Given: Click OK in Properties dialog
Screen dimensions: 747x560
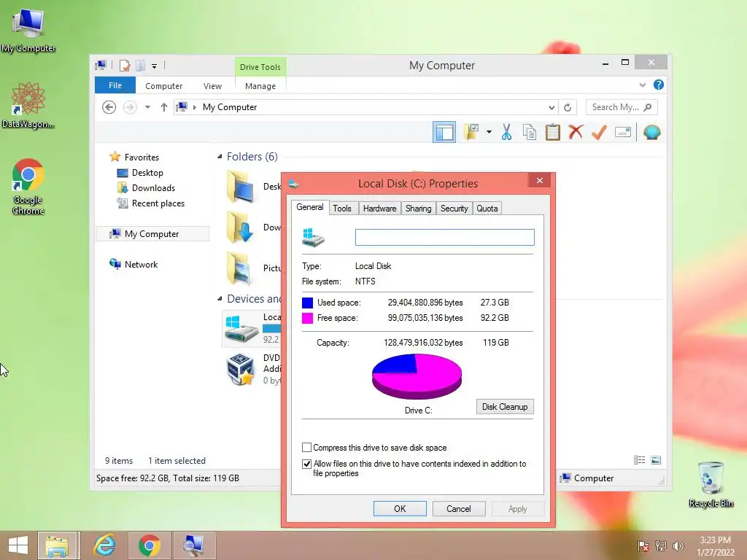Looking at the screenshot, I should click(400, 508).
